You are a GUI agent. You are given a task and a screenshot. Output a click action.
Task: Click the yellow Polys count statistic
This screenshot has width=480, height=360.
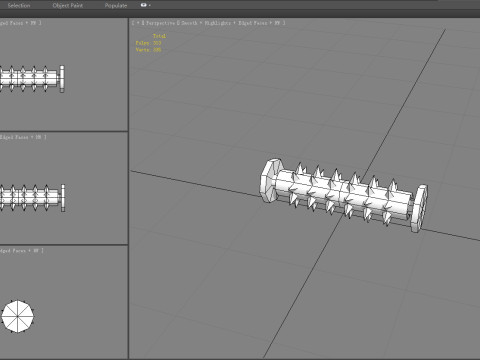pyautogui.click(x=148, y=43)
